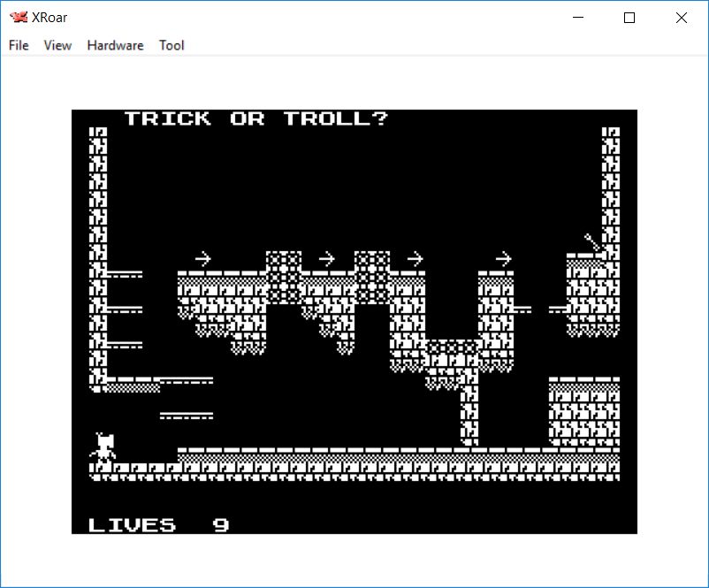Open the Hardware menu
The height and width of the screenshot is (588, 709).
point(115,45)
